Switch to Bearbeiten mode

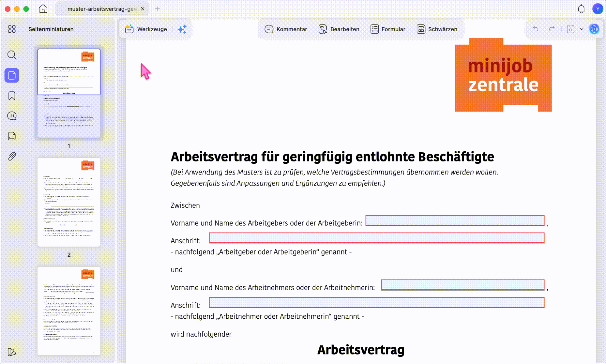[x=339, y=29]
